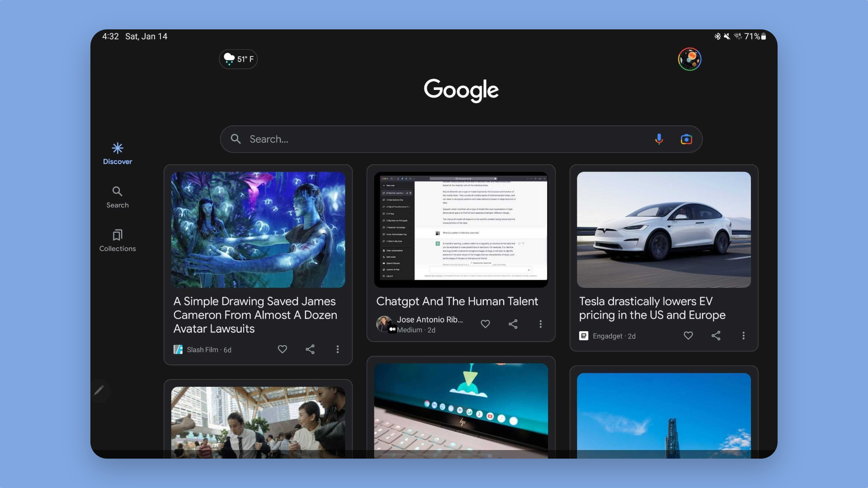Image resolution: width=868 pixels, height=488 pixels.
Task: Like the Tesla EV pricing article
Action: click(688, 336)
